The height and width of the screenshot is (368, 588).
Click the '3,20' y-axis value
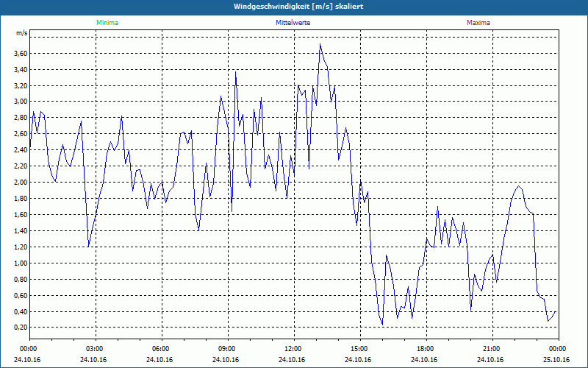(x=22, y=85)
